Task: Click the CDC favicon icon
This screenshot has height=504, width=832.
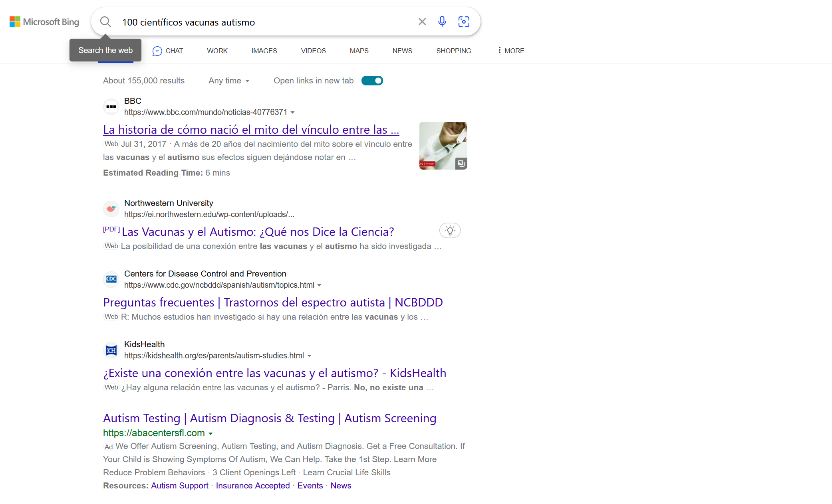Action: (x=111, y=279)
